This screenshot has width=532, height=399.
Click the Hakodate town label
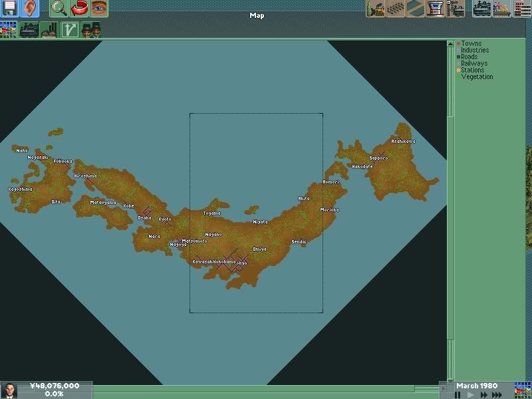(x=362, y=167)
